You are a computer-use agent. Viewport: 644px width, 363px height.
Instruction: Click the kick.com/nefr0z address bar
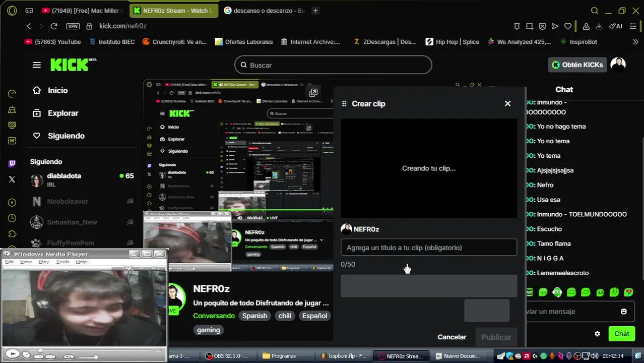coord(123,26)
